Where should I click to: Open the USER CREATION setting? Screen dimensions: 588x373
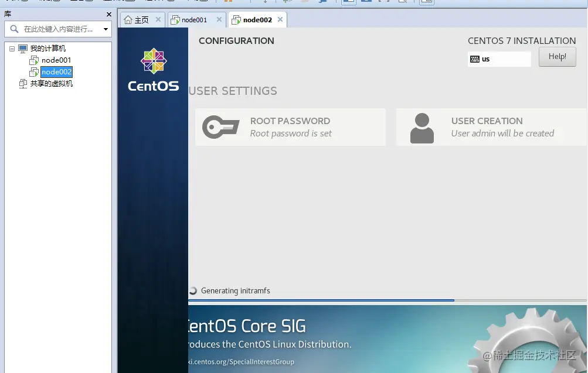[492, 127]
